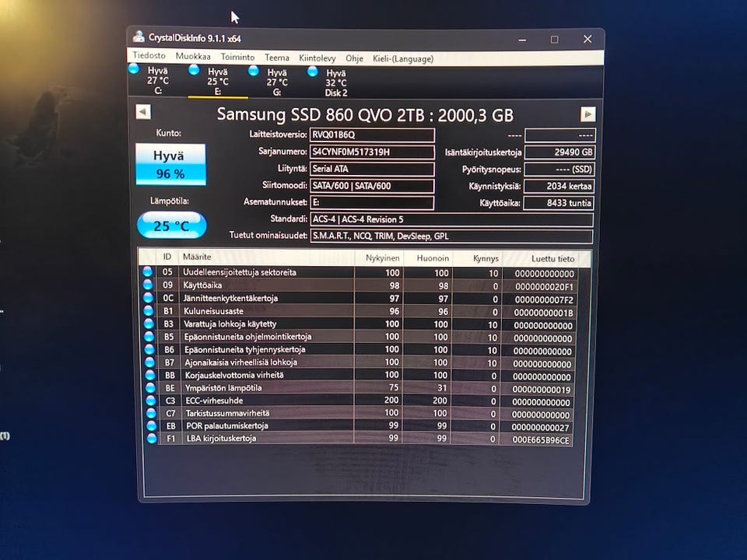Click the Kynnys column header

(x=478, y=258)
